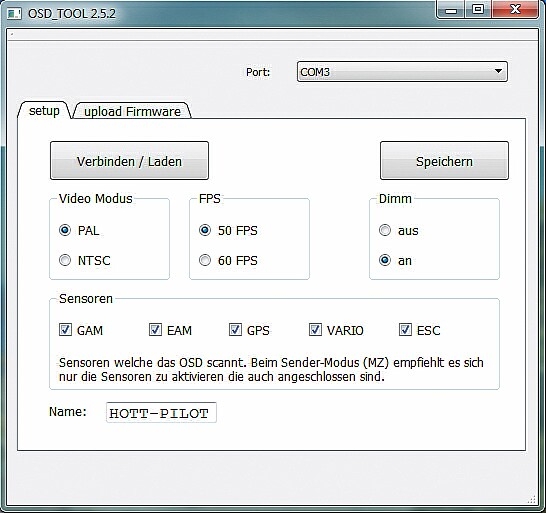Close the OSD_TOOL window
The image size is (546, 513).
point(515,9)
